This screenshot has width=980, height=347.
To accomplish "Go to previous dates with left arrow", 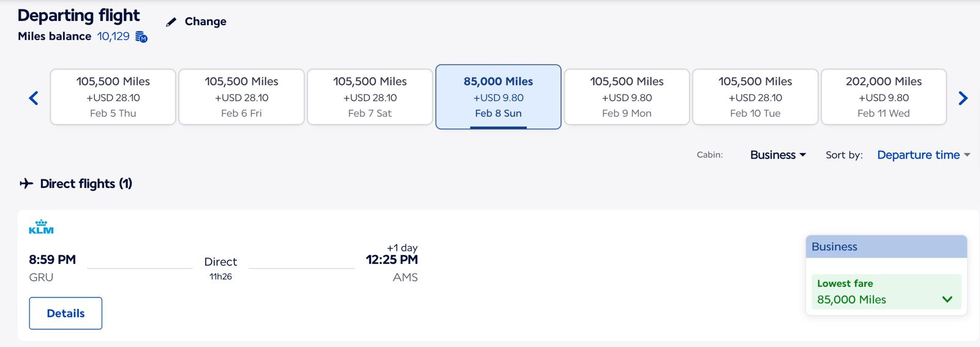I will pos(34,98).
